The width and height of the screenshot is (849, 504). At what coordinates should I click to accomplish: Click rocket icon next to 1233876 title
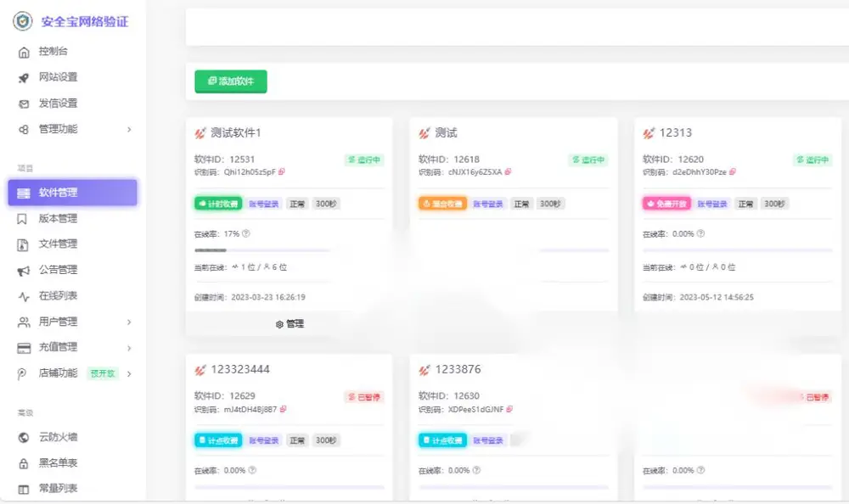tap(424, 370)
